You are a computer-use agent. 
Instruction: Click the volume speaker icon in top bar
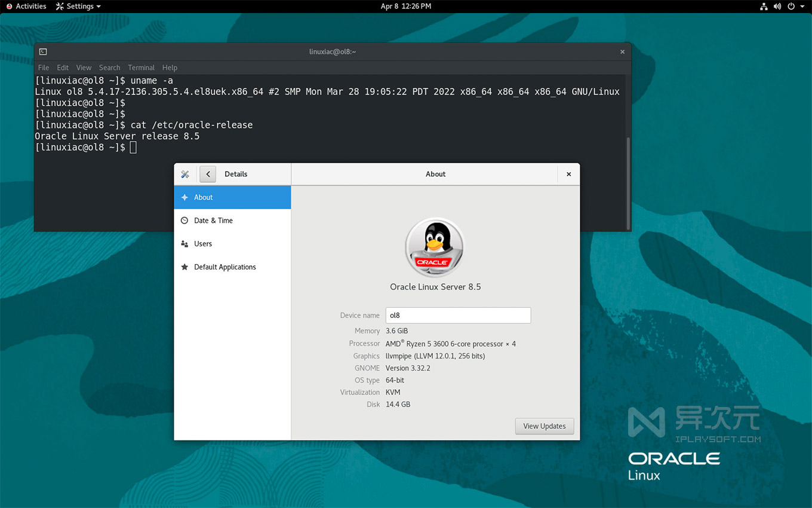click(x=777, y=7)
